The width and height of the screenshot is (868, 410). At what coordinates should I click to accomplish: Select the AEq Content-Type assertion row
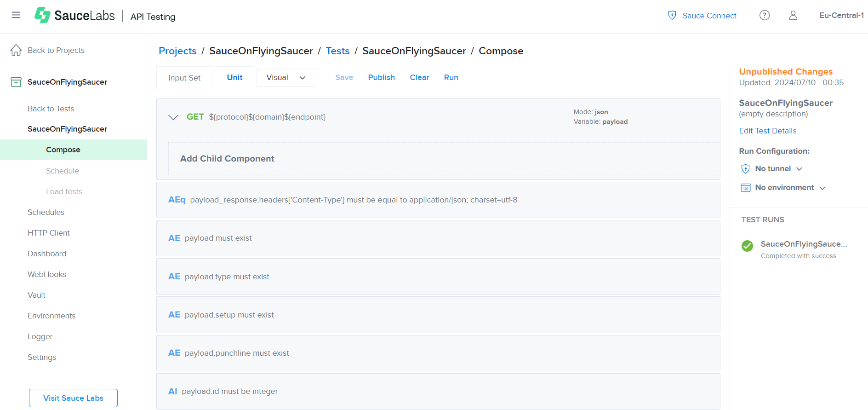coord(438,200)
